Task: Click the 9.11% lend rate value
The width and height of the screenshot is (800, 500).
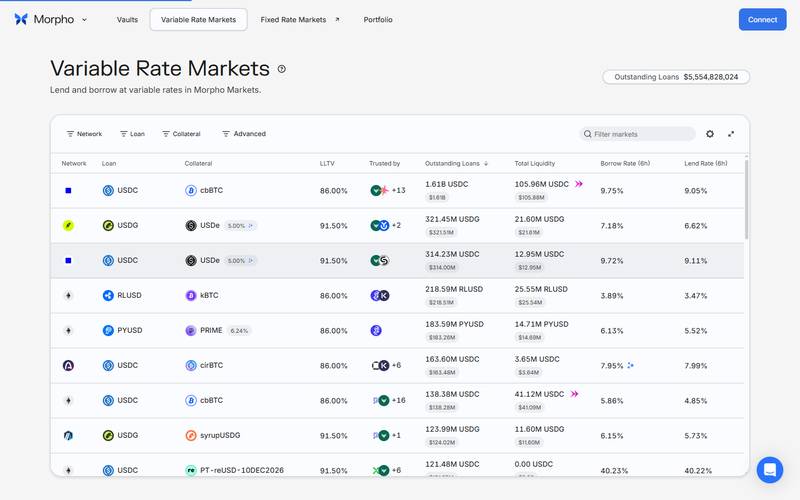Action: click(x=695, y=261)
